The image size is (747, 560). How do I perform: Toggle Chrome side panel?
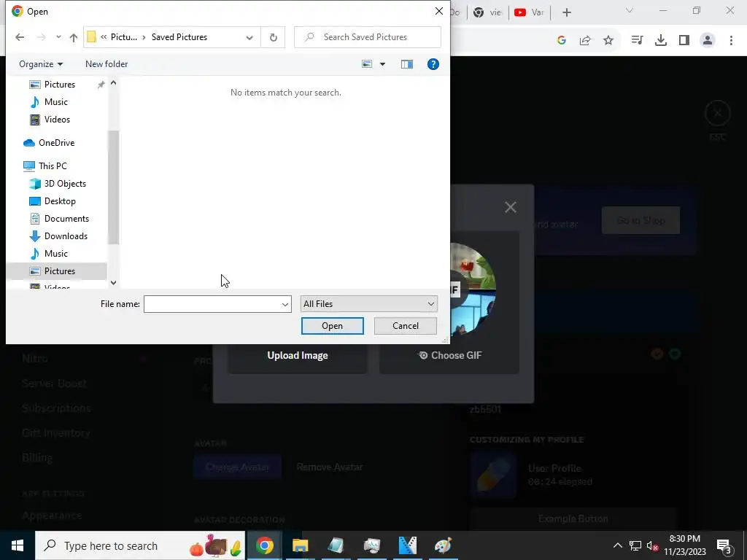point(684,41)
